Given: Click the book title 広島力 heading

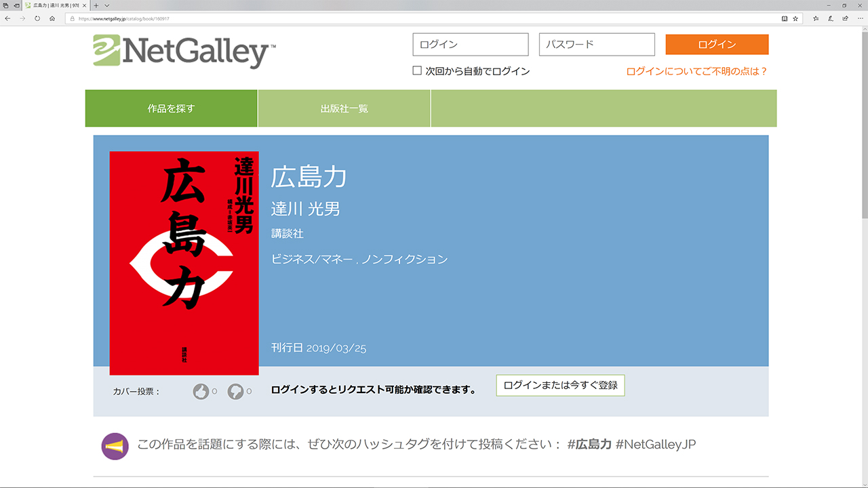Looking at the screenshot, I should (x=309, y=177).
